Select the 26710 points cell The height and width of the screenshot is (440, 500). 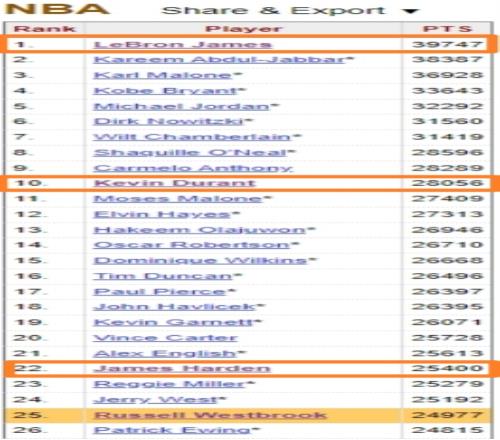pos(447,245)
